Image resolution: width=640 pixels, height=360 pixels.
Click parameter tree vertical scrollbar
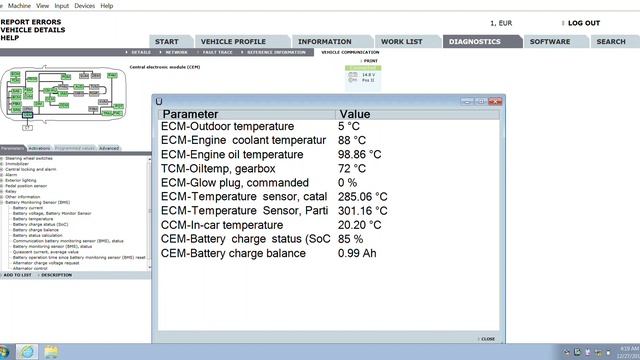[149, 212]
